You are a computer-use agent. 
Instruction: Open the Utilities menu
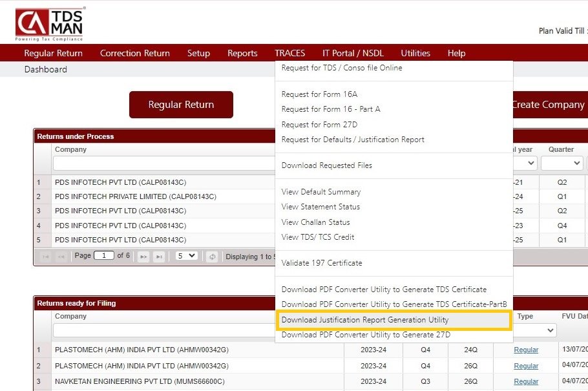pos(415,53)
